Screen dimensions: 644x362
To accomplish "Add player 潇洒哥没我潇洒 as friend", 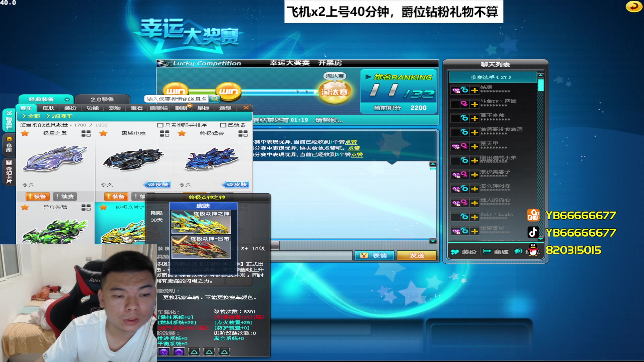I will click(474, 133).
